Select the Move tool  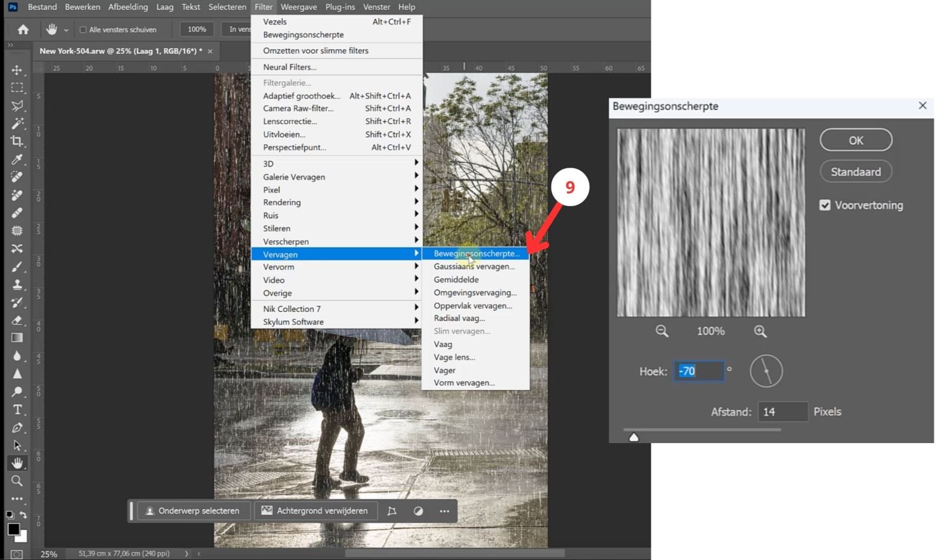pyautogui.click(x=17, y=71)
